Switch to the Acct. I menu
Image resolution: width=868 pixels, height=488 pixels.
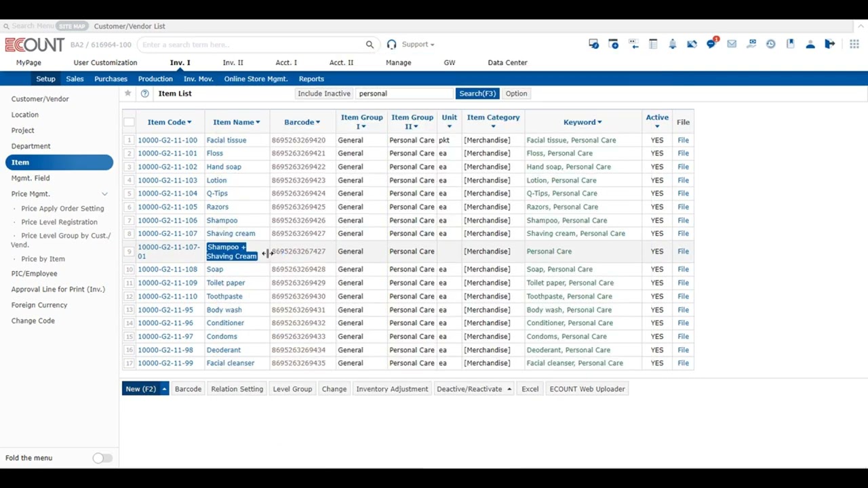[286, 62]
